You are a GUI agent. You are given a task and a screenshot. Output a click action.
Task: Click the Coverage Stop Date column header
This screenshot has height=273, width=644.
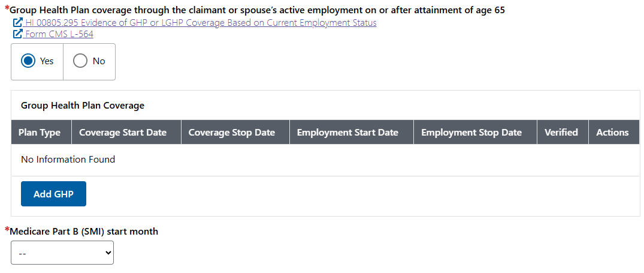pyautogui.click(x=232, y=133)
